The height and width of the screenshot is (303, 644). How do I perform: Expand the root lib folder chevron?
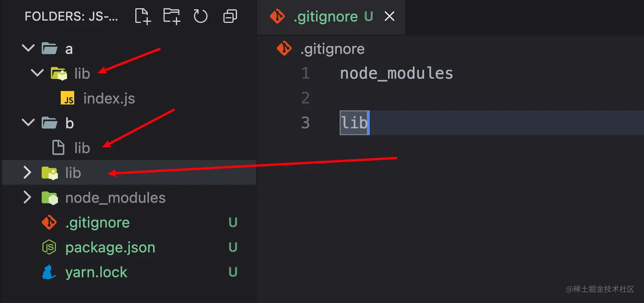coord(27,172)
